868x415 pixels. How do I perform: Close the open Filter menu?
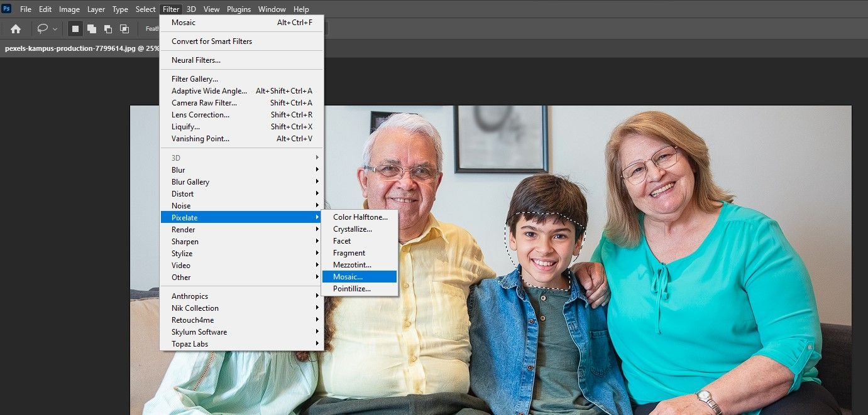171,9
